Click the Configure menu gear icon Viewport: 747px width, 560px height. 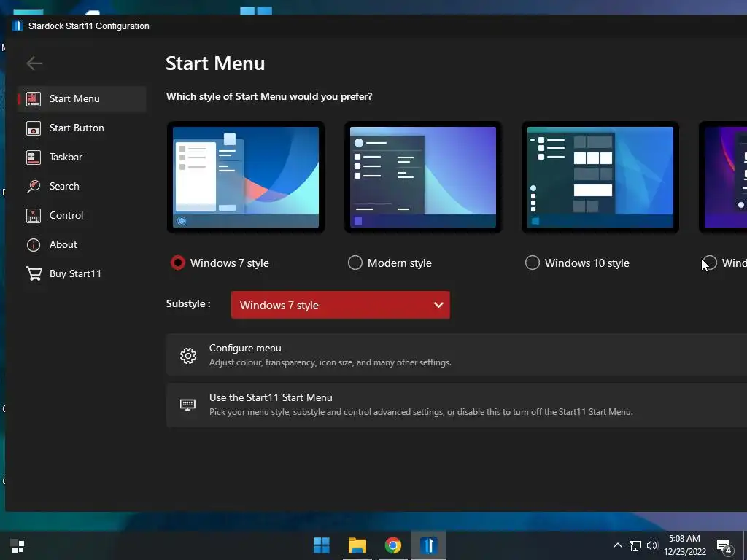pos(188,355)
